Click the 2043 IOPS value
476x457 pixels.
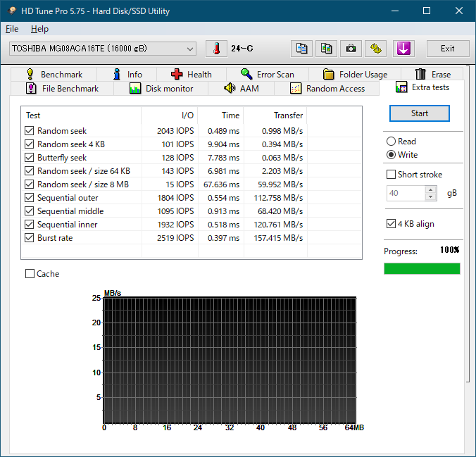(175, 131)
